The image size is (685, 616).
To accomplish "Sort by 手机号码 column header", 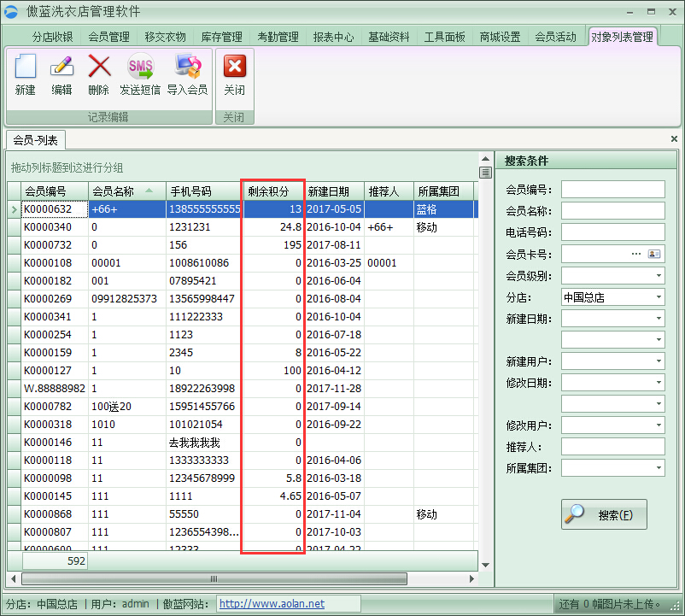I will pyautogui.click(x=204, y=191).
